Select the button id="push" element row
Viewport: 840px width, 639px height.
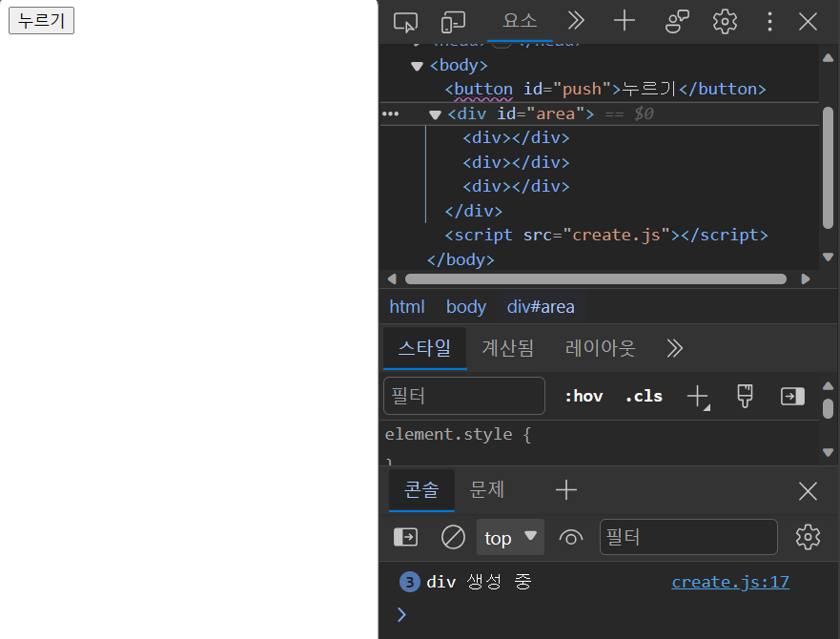point(605,89)
